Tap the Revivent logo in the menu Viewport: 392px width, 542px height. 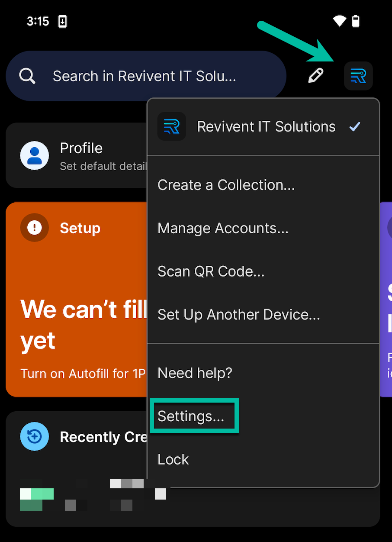172,126
